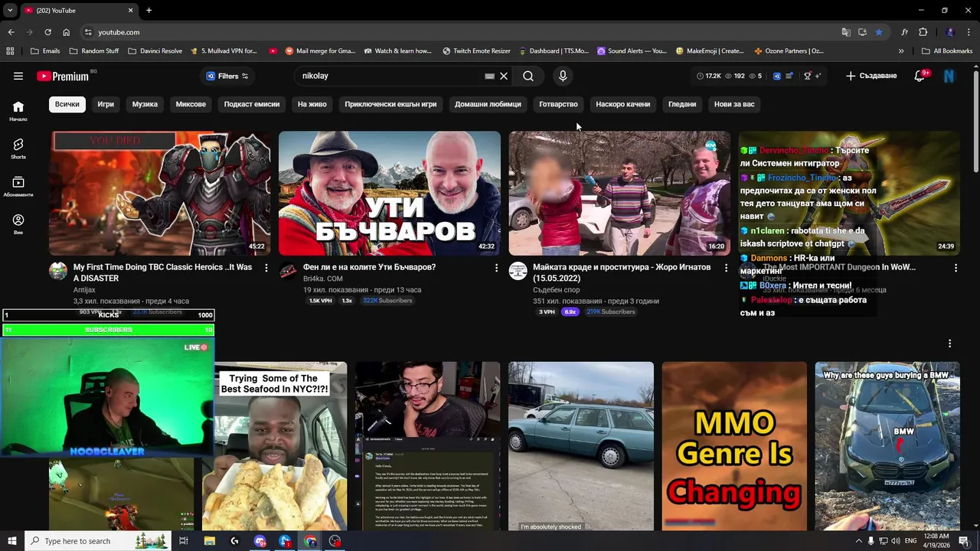Click the bookmark star in address bar
980x551 pixels.
pyautogui.click(x=879, y=32)
